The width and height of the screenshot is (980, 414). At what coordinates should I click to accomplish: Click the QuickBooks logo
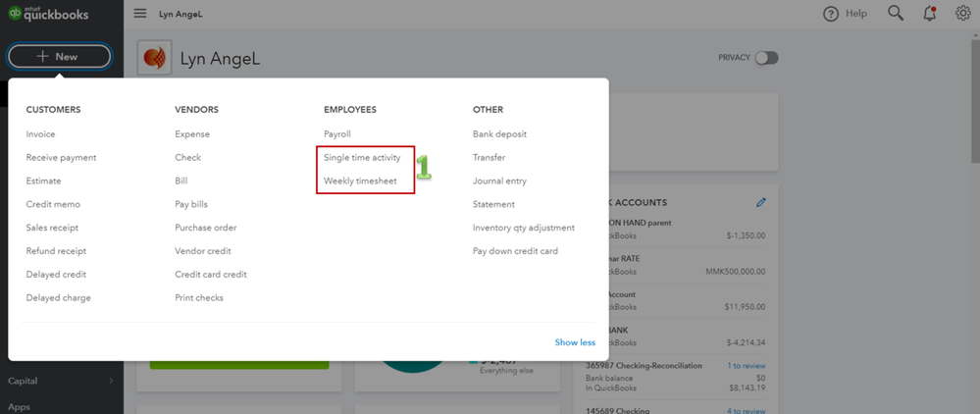(x=48, y=14)
